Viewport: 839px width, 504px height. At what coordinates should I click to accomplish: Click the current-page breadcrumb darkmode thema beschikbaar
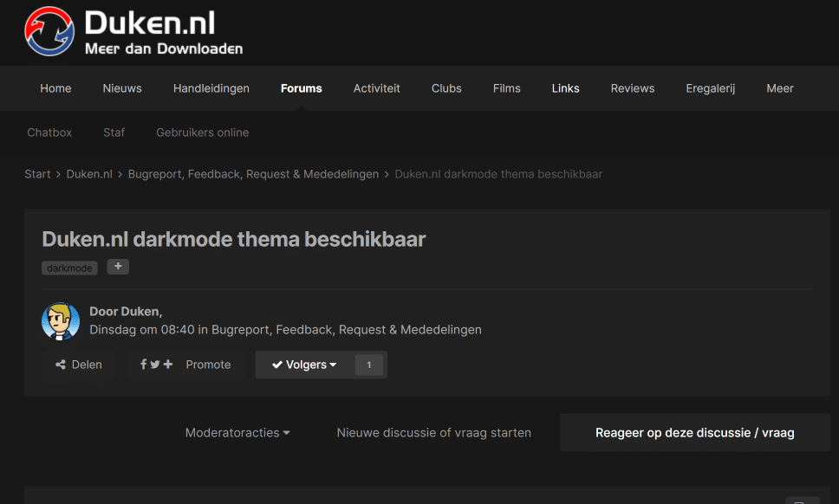click(498, 174)
